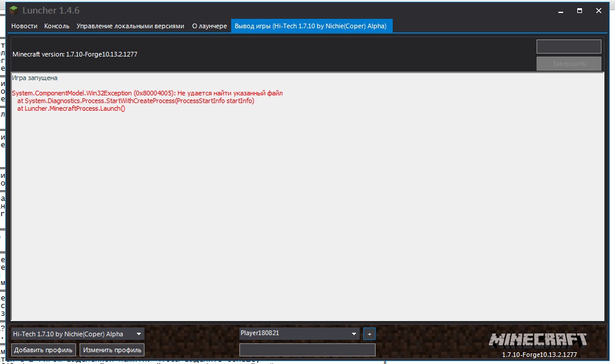Click the 1.7.10-Forge10.13.2.1277 text under the logo
This screenshot has width=615, height=364.
(540, 355)
